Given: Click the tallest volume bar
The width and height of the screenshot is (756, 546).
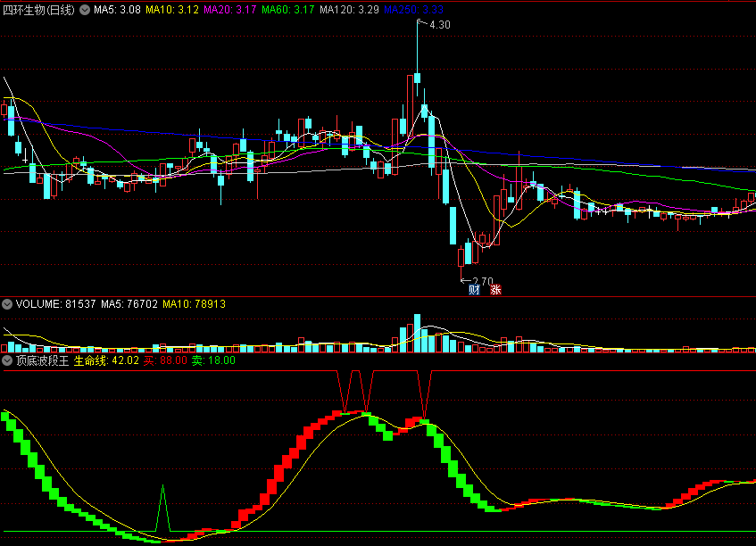Looking at the screenshot, I should click(x=417, y=334).
